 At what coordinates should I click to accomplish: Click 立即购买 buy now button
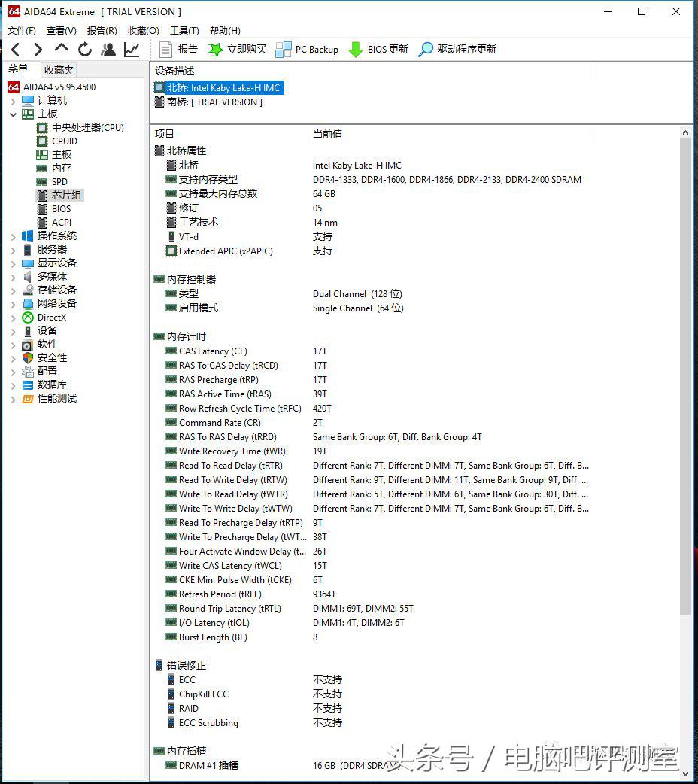tap(237, 50)
